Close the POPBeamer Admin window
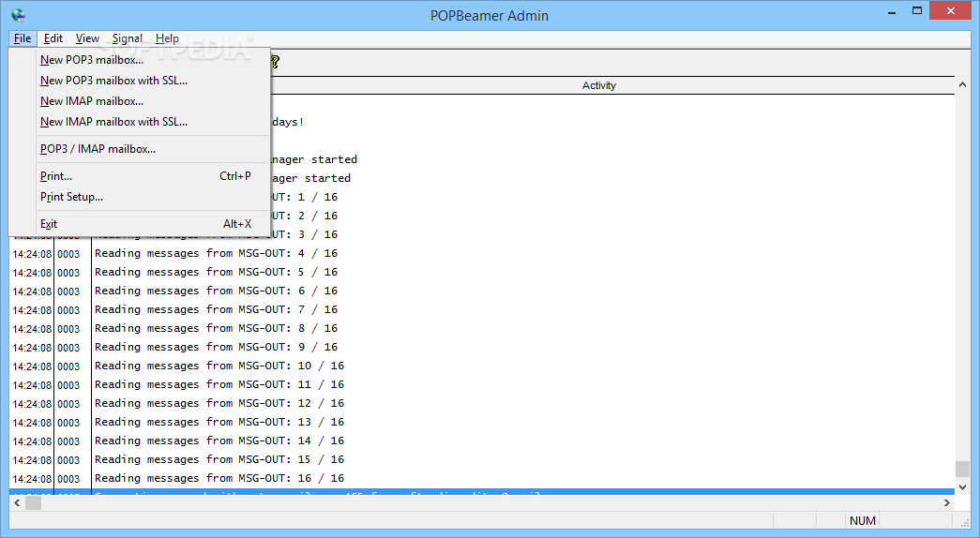Screen dimensions: 980x538 (951, 11)
